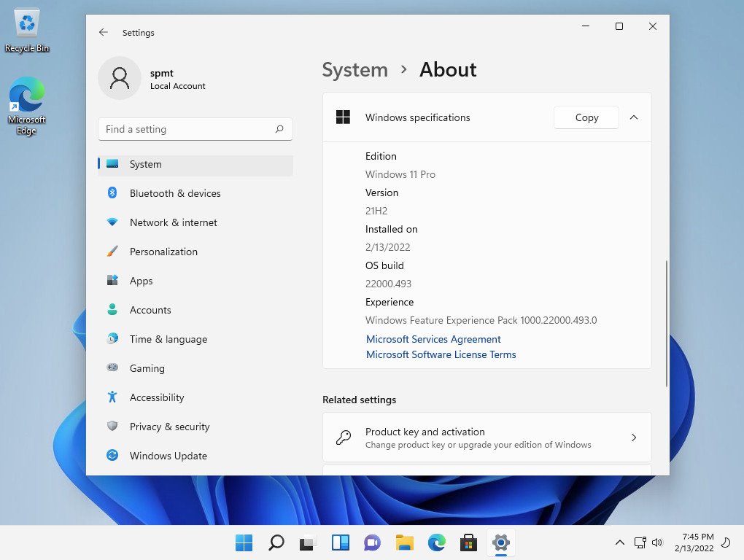Select the Microsoft Edge desktop shortcut
744x560 pixels.
pos(26,106)
